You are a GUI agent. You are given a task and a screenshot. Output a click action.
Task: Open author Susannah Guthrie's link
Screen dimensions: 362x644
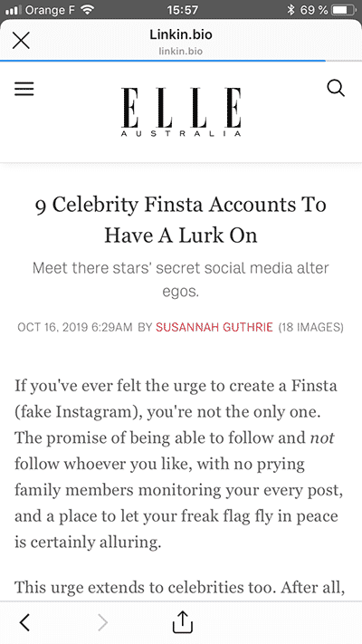point(214,327)
